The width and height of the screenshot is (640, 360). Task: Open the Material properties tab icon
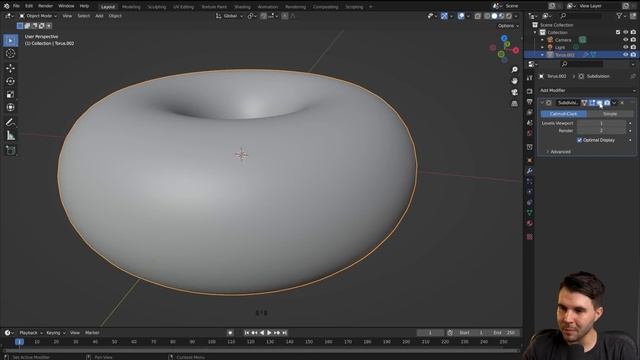coord(529,223)
